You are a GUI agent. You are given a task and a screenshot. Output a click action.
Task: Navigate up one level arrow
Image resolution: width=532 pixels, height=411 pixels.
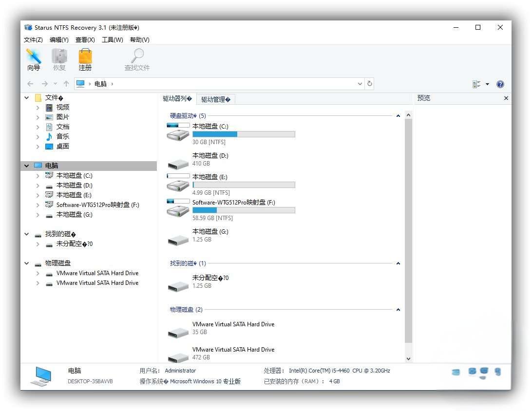(66, 84)
